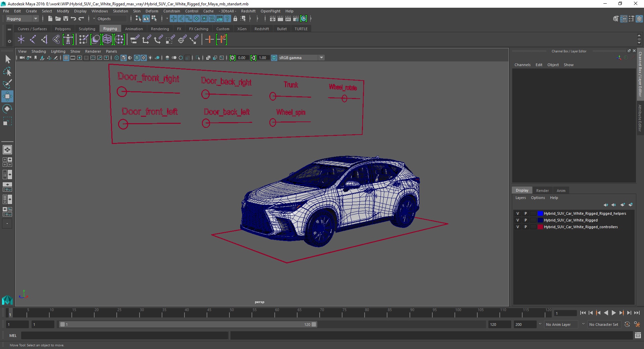The width and height of the screenshot is (644, 349).
Task: Expand the snap options arrow before snap icons
Action: coord(166,19)
